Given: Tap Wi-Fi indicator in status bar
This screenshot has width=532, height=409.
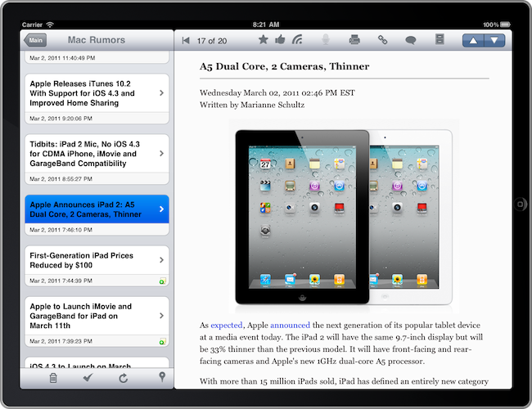Looking at the screenshot, I should pos(50,25).
